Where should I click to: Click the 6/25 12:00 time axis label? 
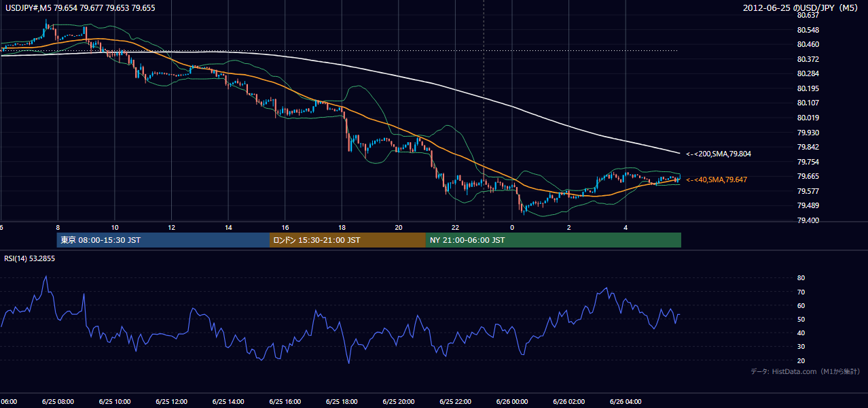pos(171,401)
